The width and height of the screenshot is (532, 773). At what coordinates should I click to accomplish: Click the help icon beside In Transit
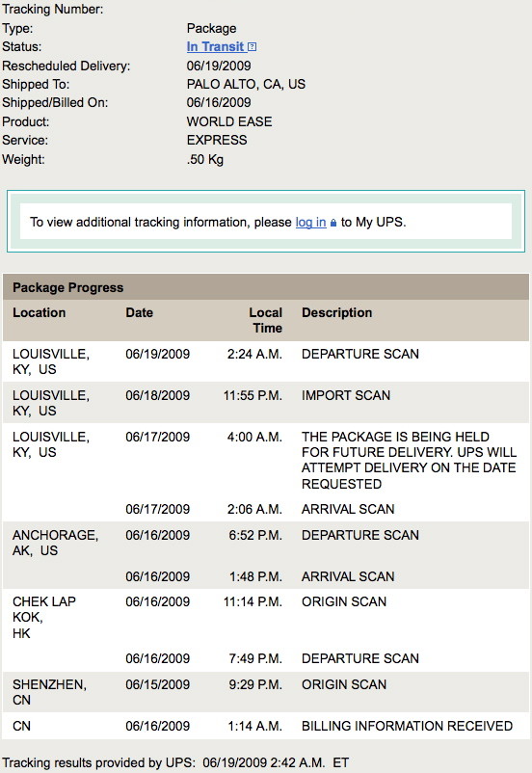252,47
